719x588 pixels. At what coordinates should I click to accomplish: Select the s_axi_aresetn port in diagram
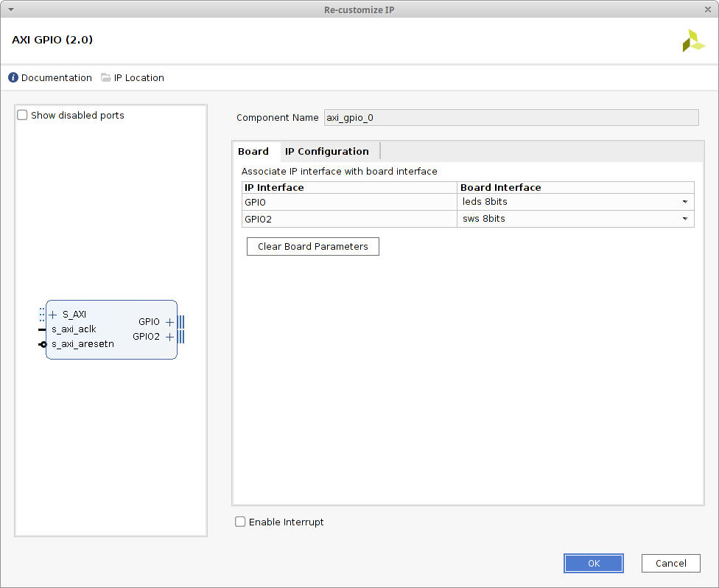pos(83,344)
